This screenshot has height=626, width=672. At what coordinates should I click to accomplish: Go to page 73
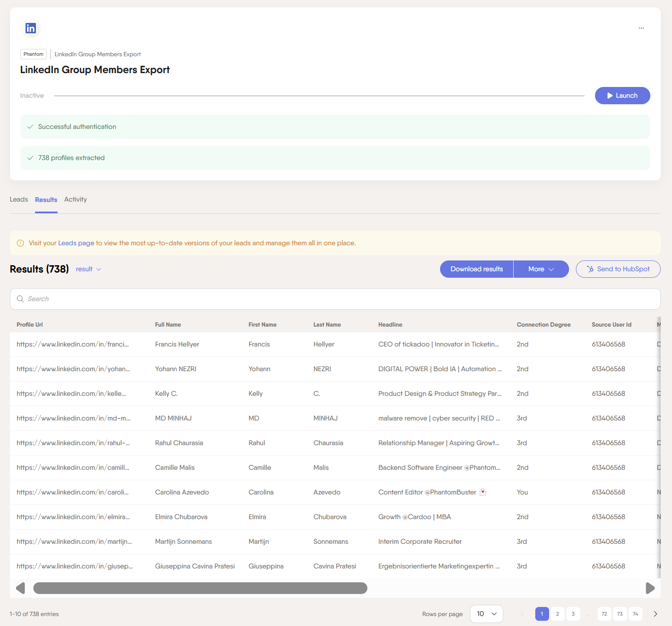coord(620,614)
